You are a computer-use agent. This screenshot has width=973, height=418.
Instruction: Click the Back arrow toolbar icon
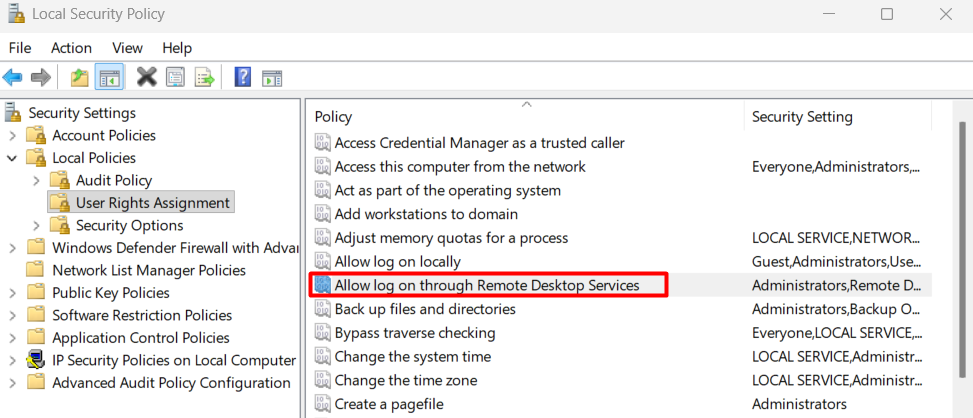coord(12,78)
